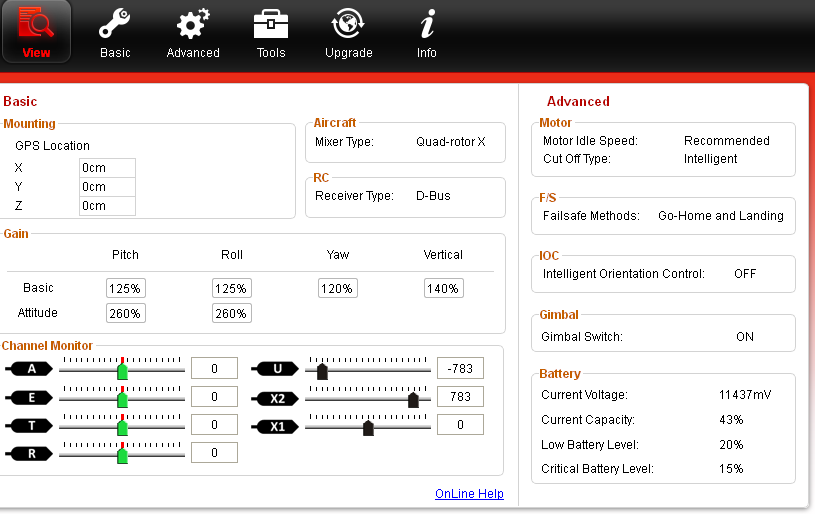Viewport: 815px width, 514px height.
Task: Click the Cut Off Type value Intelligent
Action: coord(711,159)
